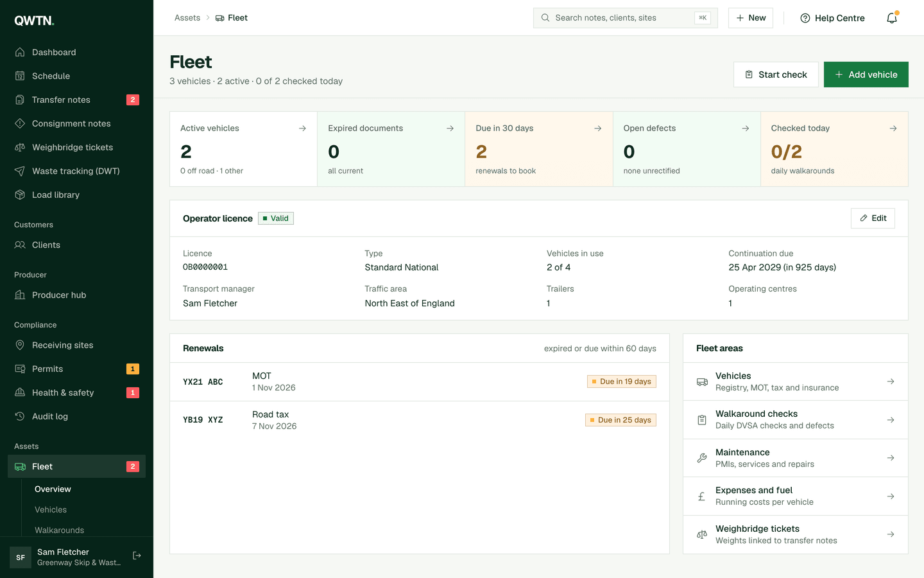Click the Expenses and fuel pound icon
This screenshot has width=924, height=578.
click(x=702, y=496)
